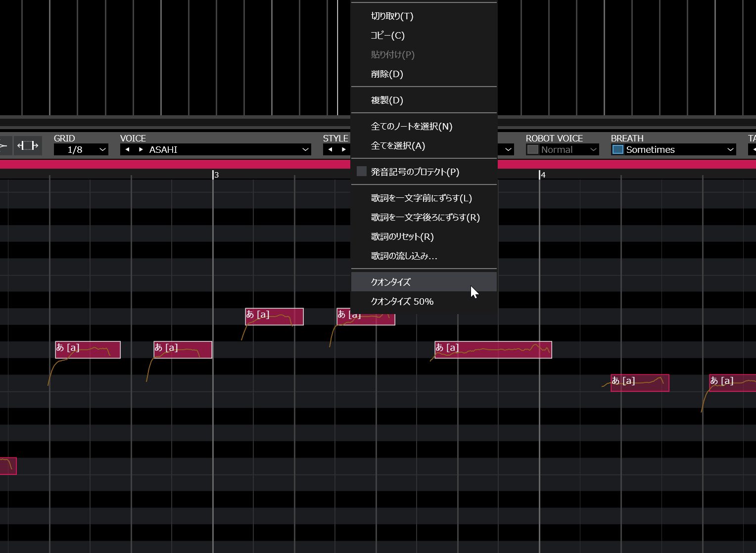
Task: Toggle 発音記号のプロテクト(P) checkbox
Action: [362, 171]
